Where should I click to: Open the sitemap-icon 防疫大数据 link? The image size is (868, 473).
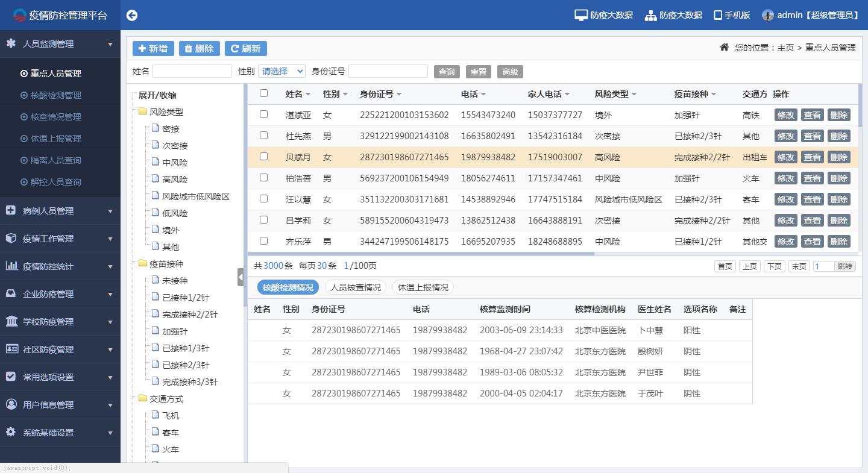click(673, 15)
